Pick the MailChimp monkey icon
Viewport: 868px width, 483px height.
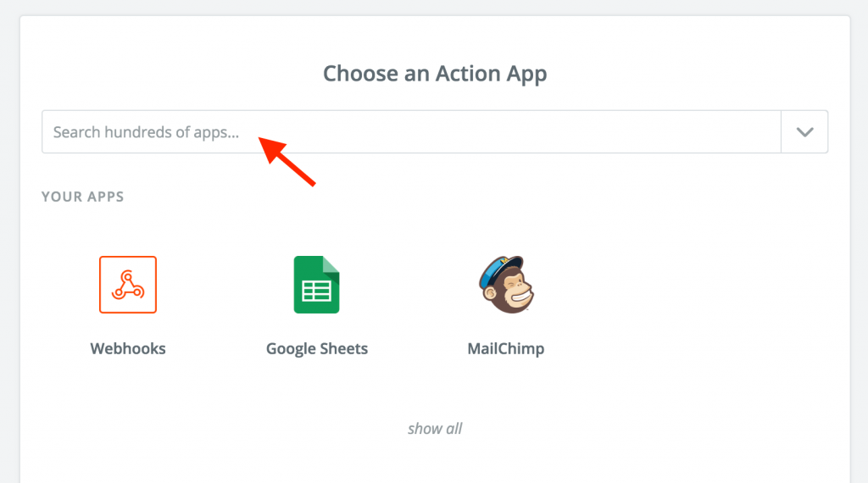pos(506,285)
